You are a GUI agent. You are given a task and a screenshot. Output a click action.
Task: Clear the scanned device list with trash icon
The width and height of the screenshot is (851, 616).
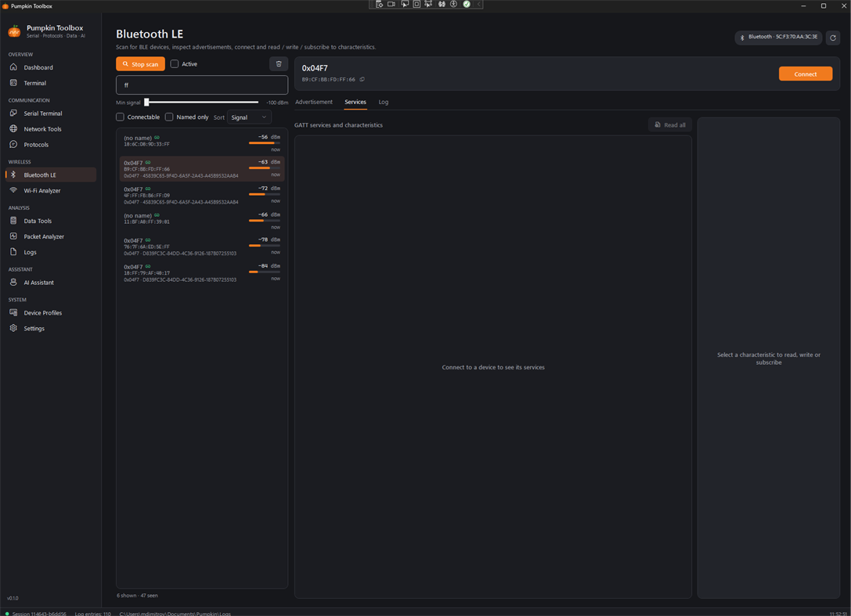[x=279, y=64]
